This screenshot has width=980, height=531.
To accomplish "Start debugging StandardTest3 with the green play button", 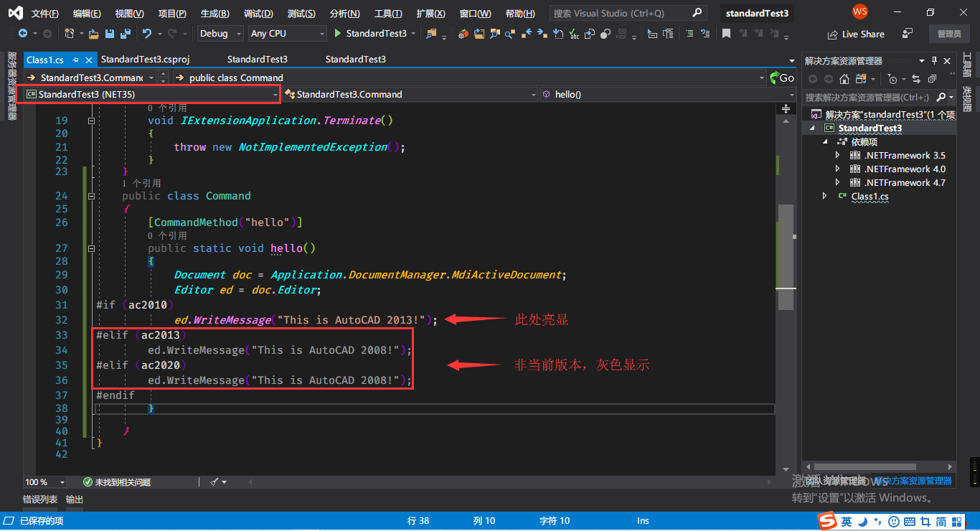I will 339,34.
